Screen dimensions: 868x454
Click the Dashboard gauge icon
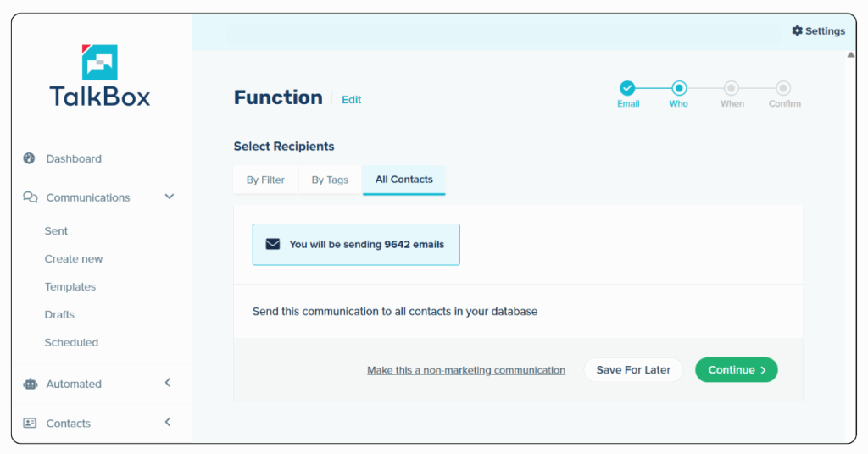30,158
